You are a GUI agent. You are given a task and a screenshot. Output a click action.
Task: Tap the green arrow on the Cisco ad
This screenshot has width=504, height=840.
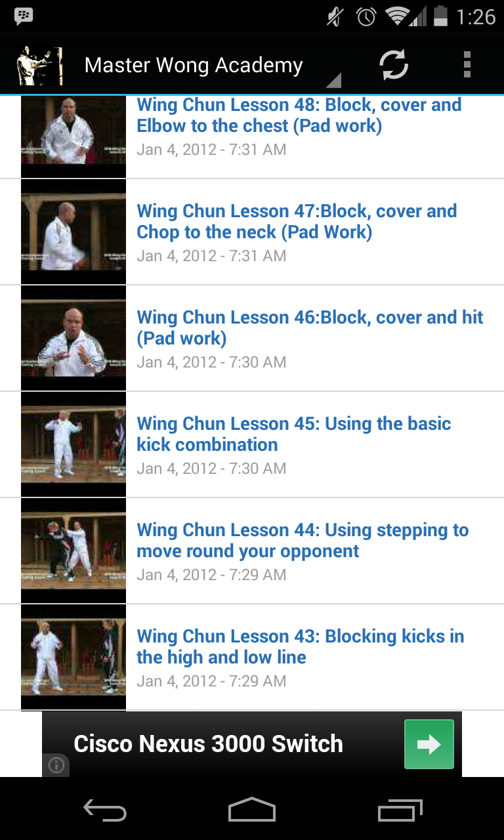(429, 744)
